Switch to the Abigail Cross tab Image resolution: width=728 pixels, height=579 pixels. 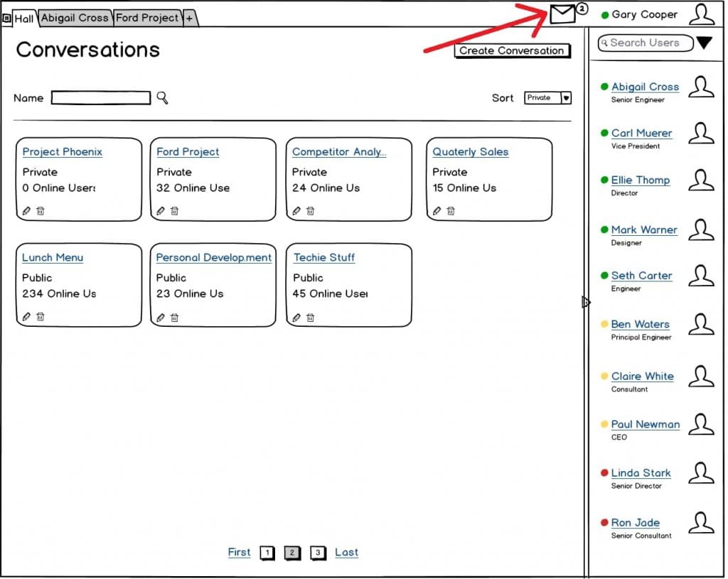point(75,18)
